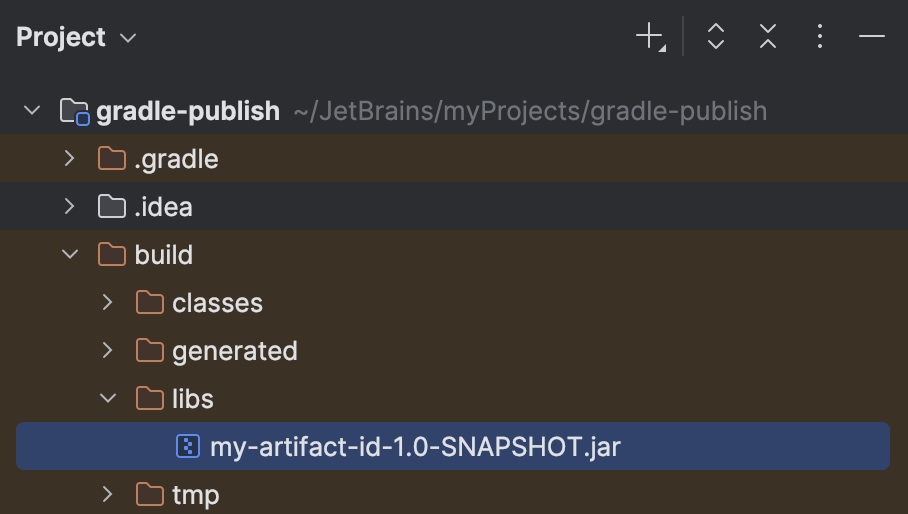Expand the tmp folder
The image size is (908, 514).
108,495
